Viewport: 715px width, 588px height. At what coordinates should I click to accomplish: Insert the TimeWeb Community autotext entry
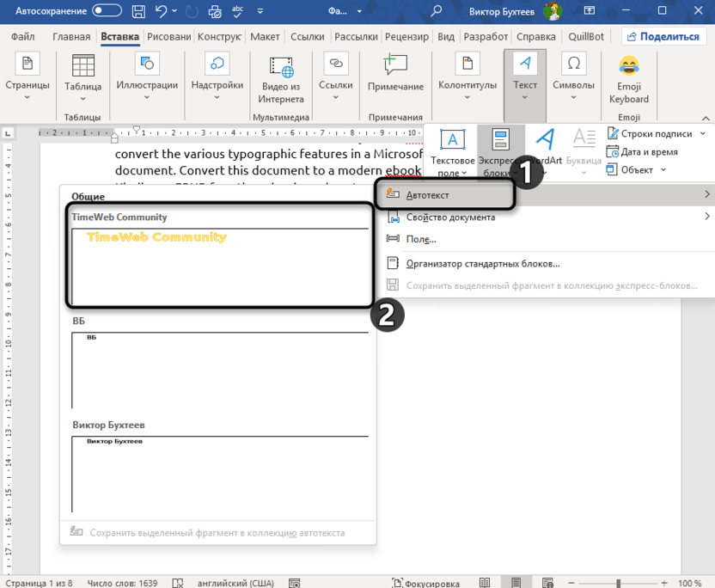click(220, 265)
